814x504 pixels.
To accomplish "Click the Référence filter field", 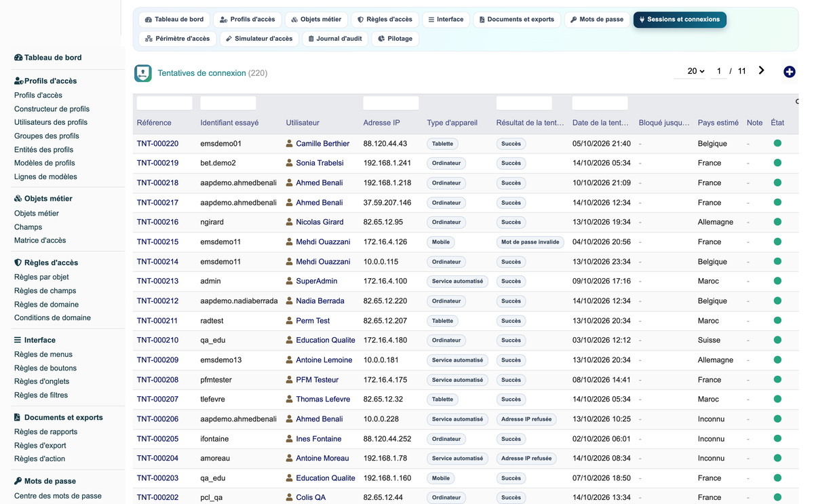I will 164,103.
